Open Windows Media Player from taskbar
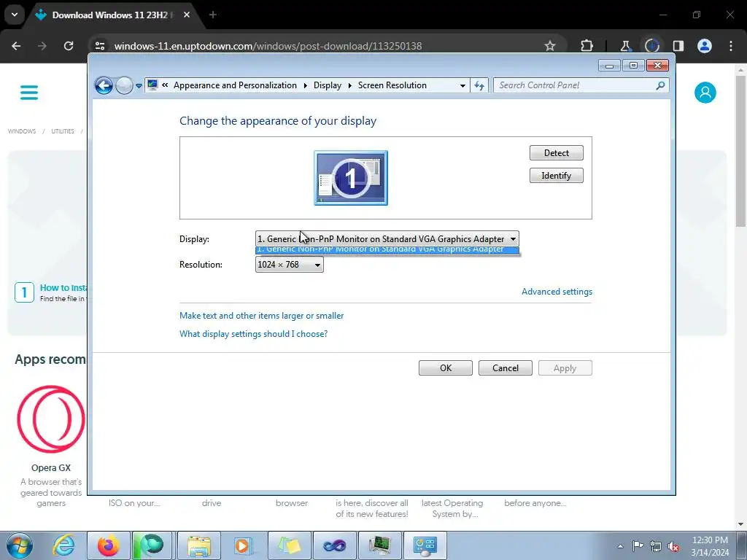 pos(244,545)
